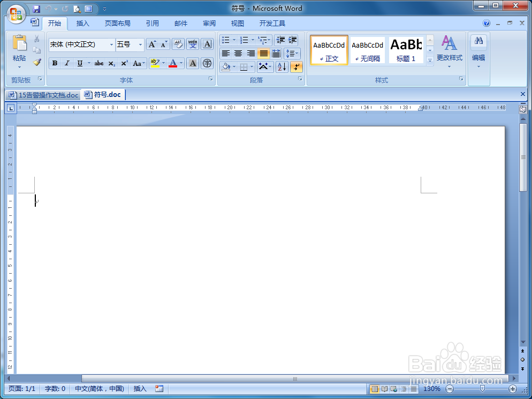The width and height of the screenshot is (532, 399).
Task: Apply strikethrough abc formatting
Action: click(x=98, y=63)
